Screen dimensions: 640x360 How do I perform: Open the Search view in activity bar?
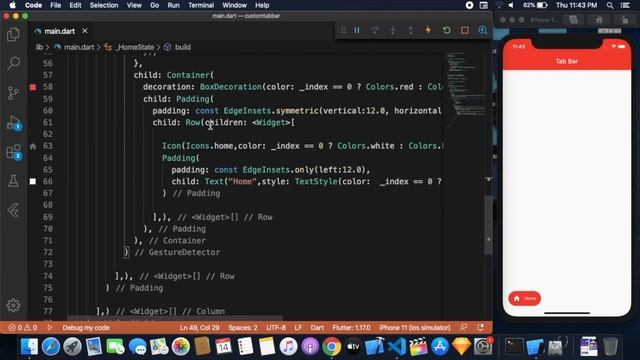13,63
